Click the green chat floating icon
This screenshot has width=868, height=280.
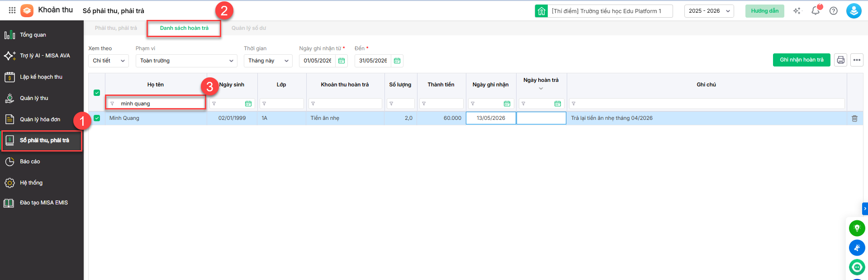click(x=857, y=267)
